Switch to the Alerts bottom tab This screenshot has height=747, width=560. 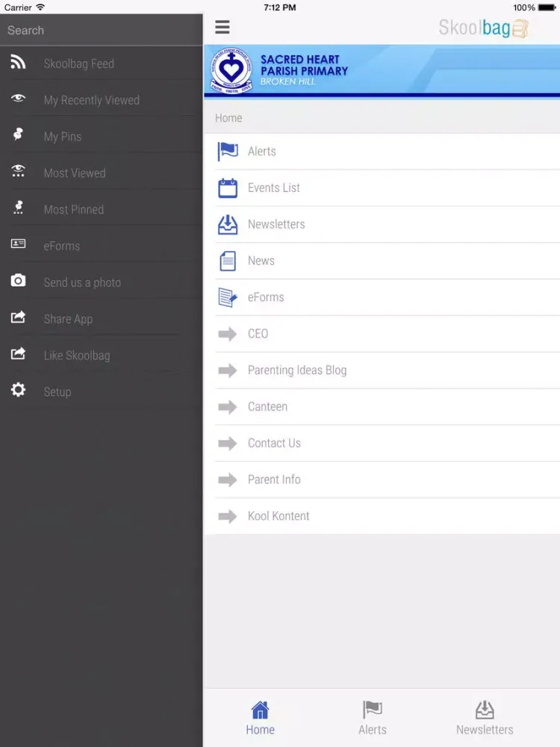click(373, 718)
